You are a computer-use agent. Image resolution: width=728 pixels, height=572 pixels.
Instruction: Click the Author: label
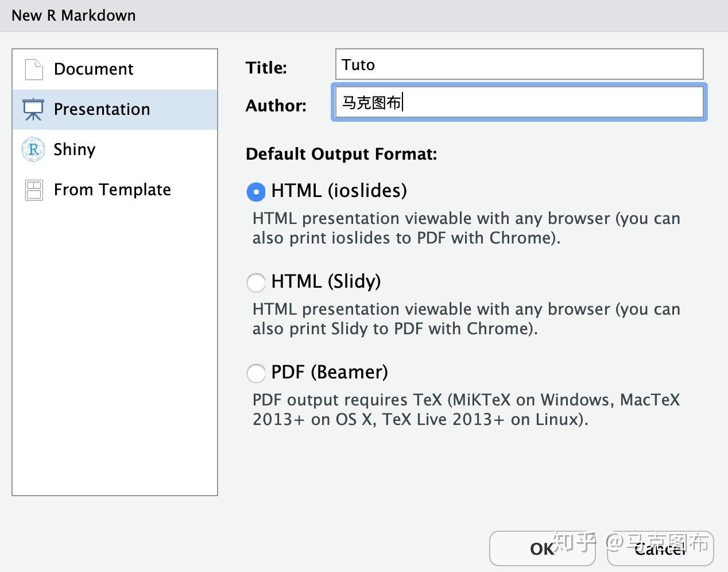tap(276, 106)
